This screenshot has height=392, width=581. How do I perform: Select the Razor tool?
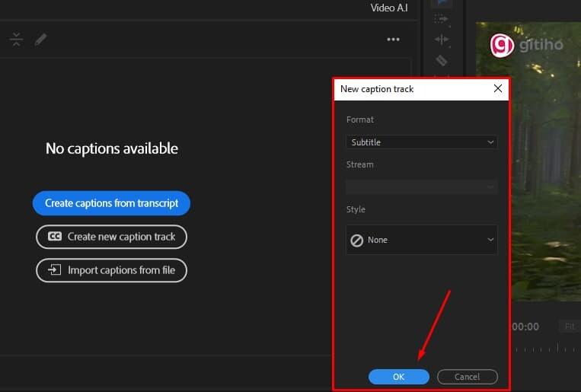[x=442, y=60]
